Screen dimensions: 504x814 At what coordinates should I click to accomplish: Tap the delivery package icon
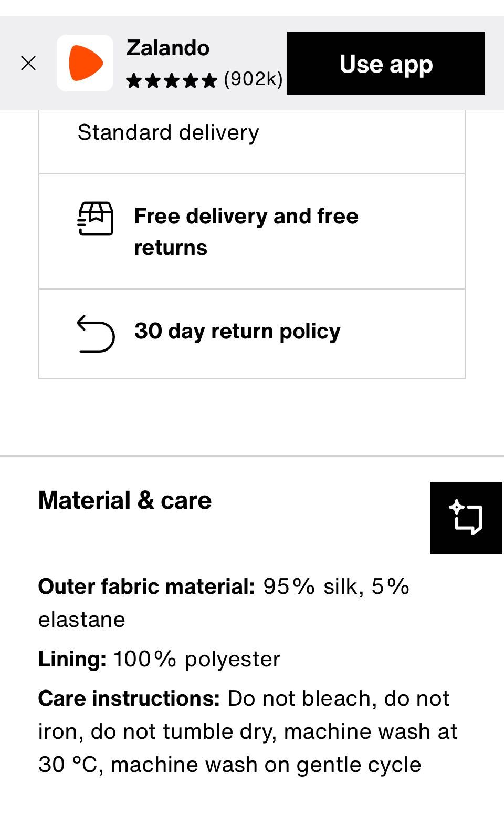click(x=96, y=219)
